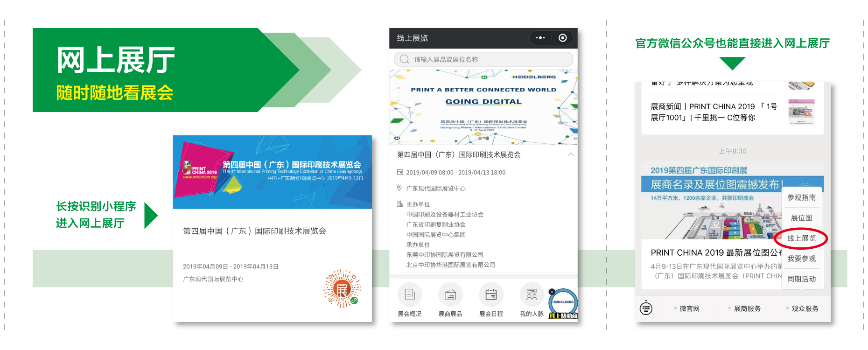This screenshot has height=350, width=868.
Task: Click card date 2019年04月09日 - 2019年04月13日
Action: click(231, 266)
